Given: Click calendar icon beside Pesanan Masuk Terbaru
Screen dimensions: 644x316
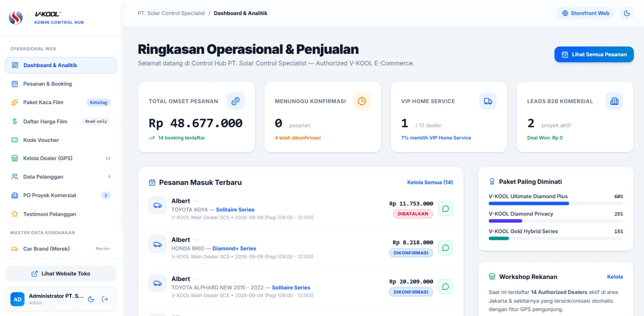Looking at the screenshot, I should click(x=152, y=183).
